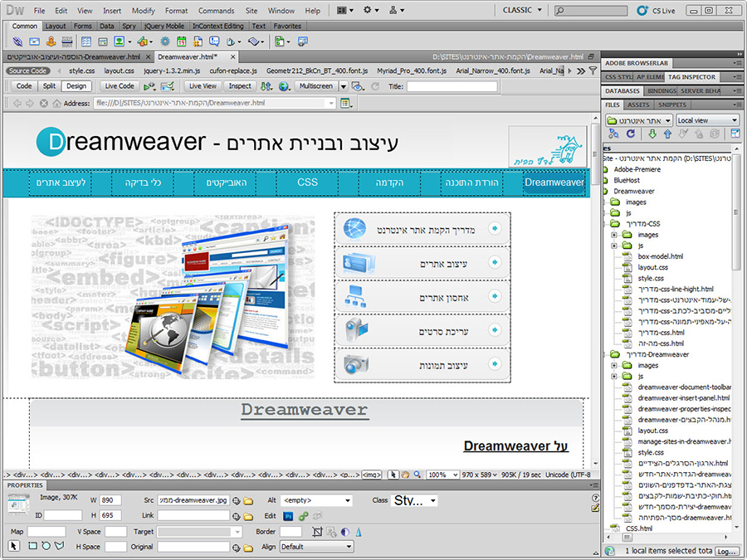Click the Multiscreen button
This screenshot has height=560, width=747.
[316, 86]
